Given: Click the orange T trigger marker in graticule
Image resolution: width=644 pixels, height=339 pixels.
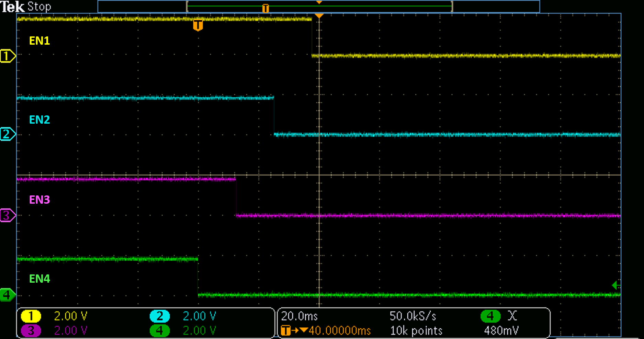Looking at the screenshot, I should point(198,25).
